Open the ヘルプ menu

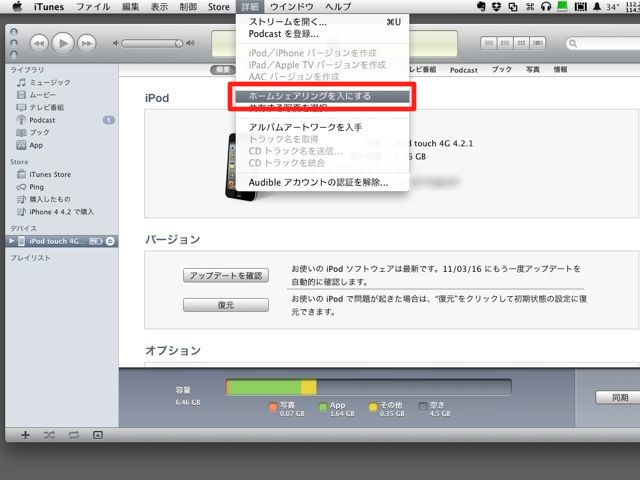click(x=338, y=7)
